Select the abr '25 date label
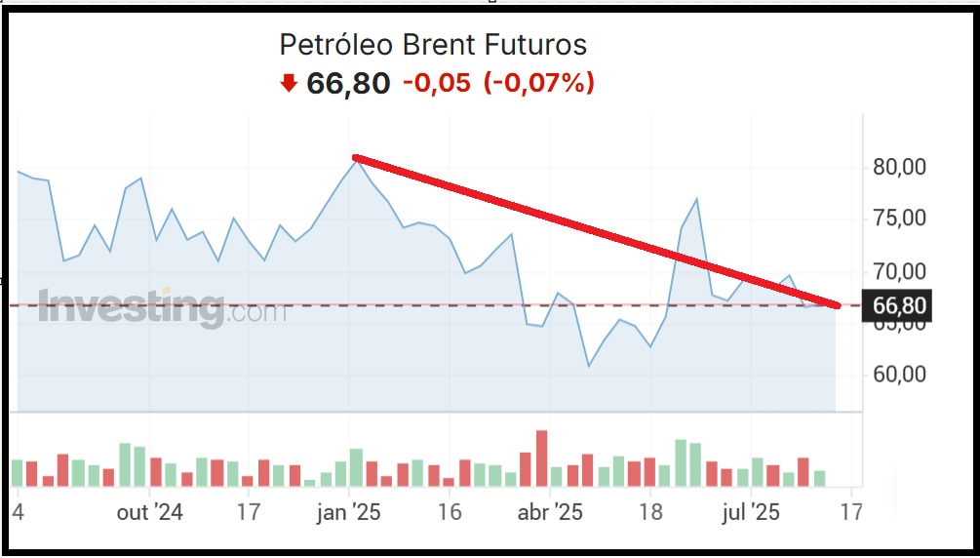This screenshot has height=558, width=980. [551, 512]
